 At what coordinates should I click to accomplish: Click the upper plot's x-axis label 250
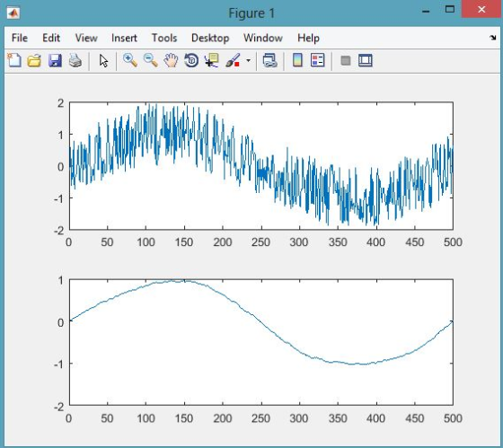pyautogui.click(x=260, y=242)
